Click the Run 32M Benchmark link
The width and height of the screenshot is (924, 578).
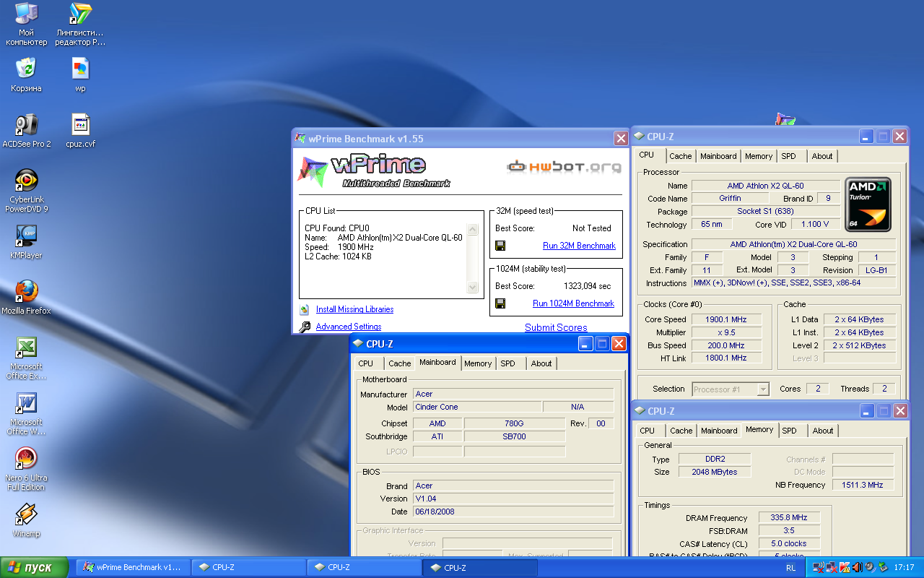click(x=579, y=246)
